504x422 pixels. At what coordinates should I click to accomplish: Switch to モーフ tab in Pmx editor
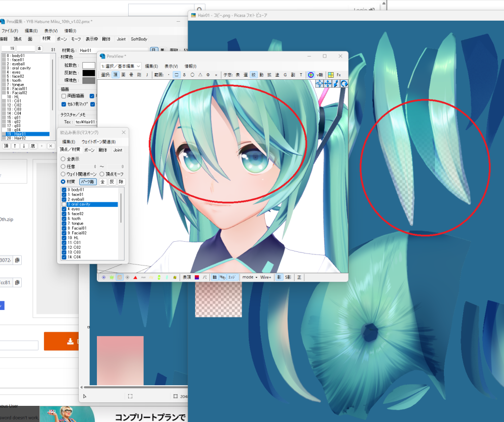pyautogui.click(x=76, y=39)
